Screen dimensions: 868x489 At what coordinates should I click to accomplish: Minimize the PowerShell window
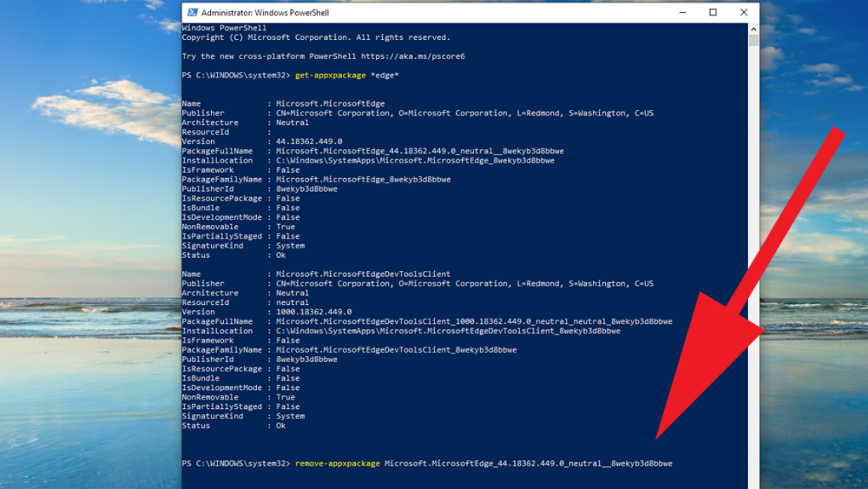coord(682,12)
